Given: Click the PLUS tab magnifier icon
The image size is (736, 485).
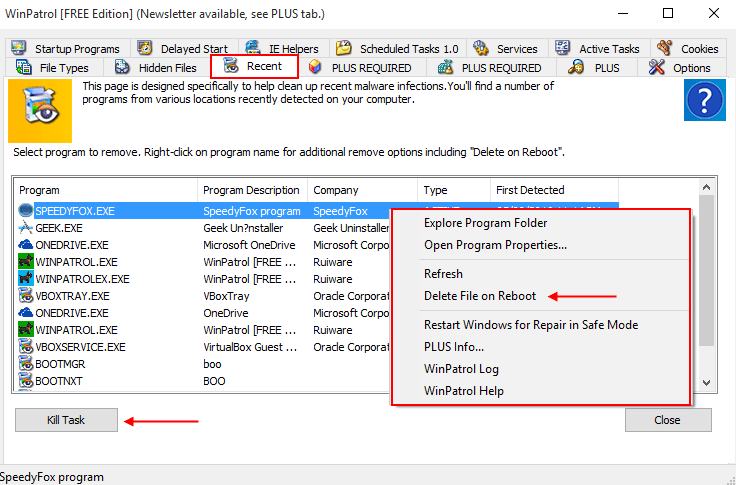Looking at the screenshot, I should [x=575, y=67].
